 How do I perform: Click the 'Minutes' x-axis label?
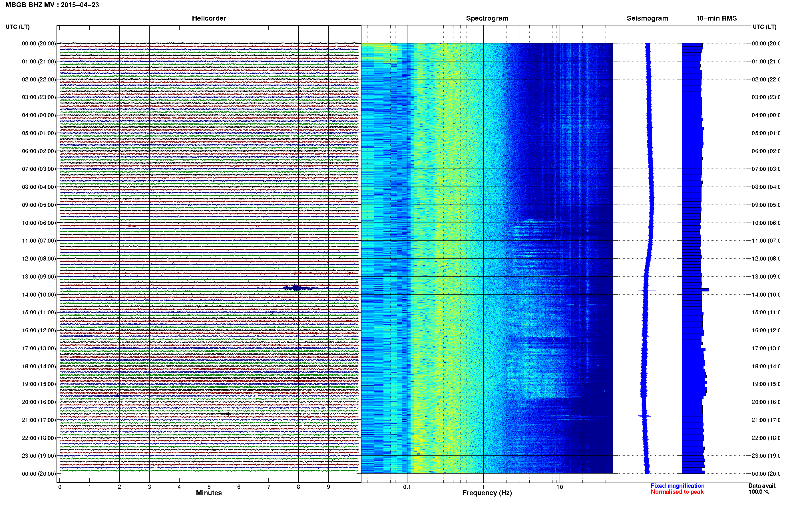(x=209, y=493)
